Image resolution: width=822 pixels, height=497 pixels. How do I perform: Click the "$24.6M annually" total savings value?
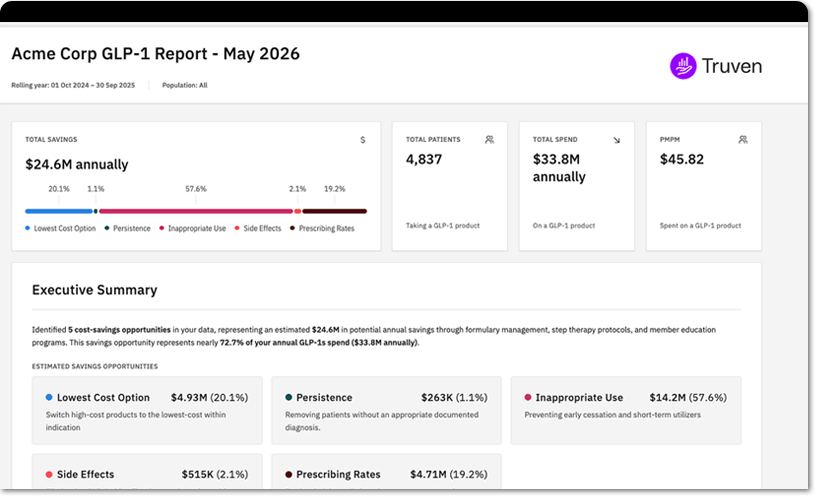coord(77,165)
